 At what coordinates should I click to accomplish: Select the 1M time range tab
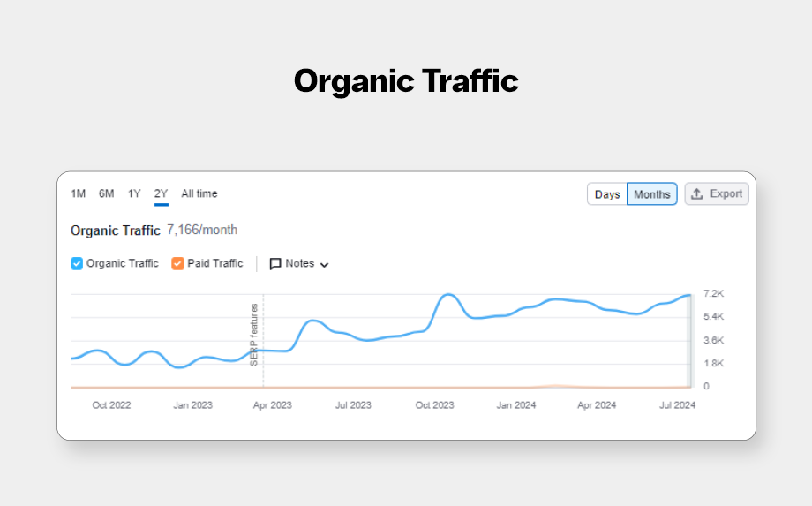pyautogui.click(x=79, y=193)
